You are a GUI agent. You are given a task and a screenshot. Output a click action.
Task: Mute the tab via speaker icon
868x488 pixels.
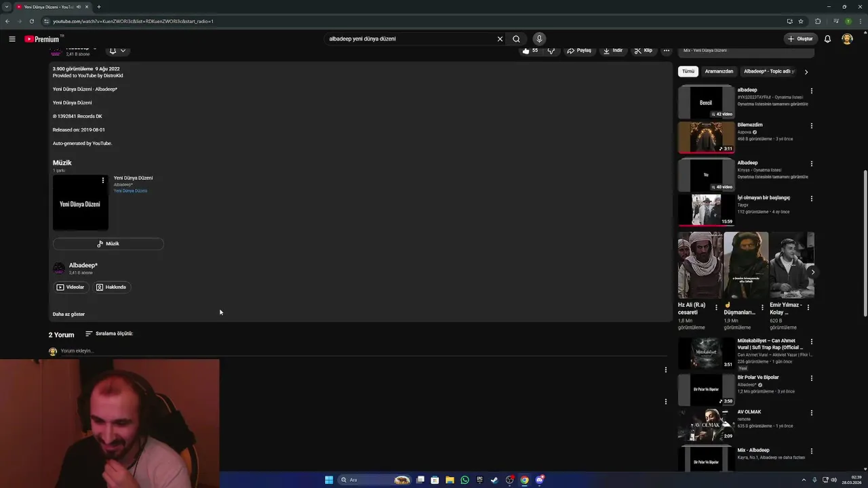79,7
